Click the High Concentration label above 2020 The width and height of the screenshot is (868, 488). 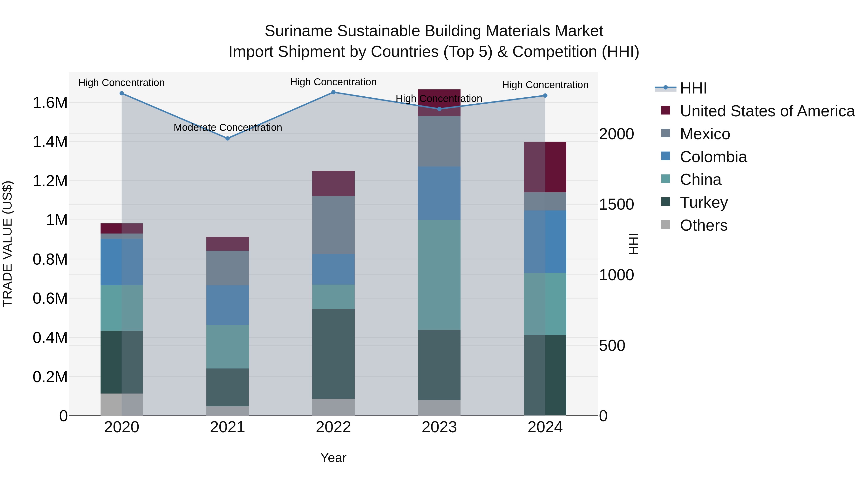(x=122, y=83)
